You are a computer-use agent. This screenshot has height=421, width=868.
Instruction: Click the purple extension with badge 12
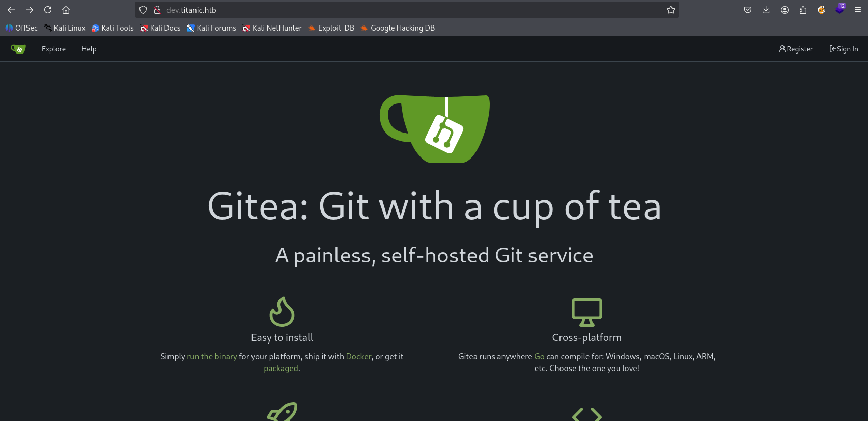[840, 9]
